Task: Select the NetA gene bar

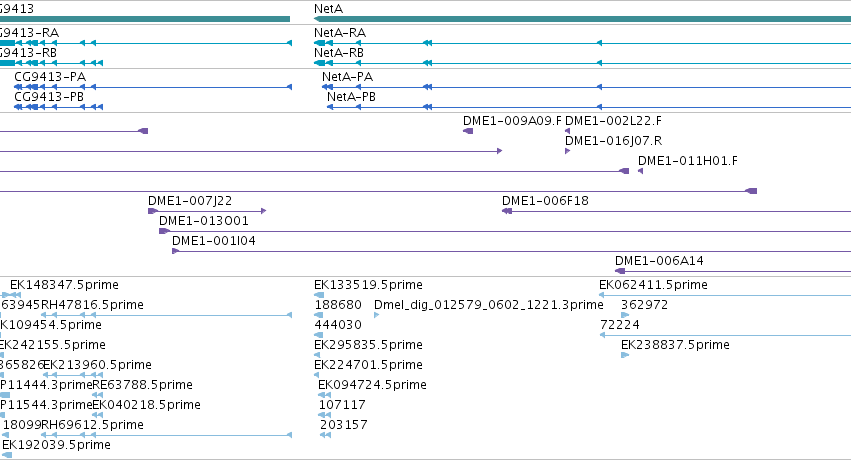Action: (582, 19)
